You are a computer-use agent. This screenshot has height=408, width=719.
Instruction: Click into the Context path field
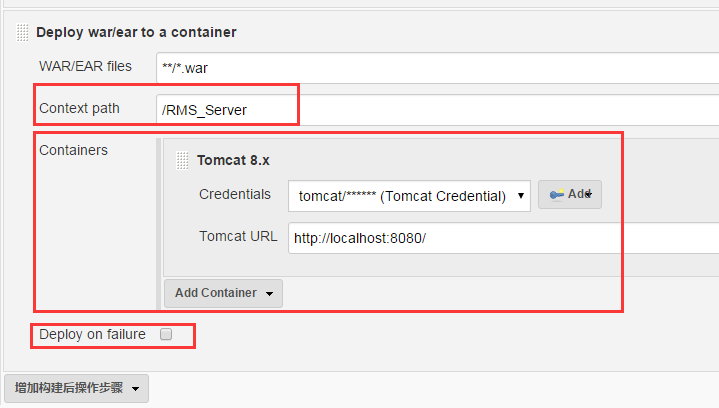(437, 110)
